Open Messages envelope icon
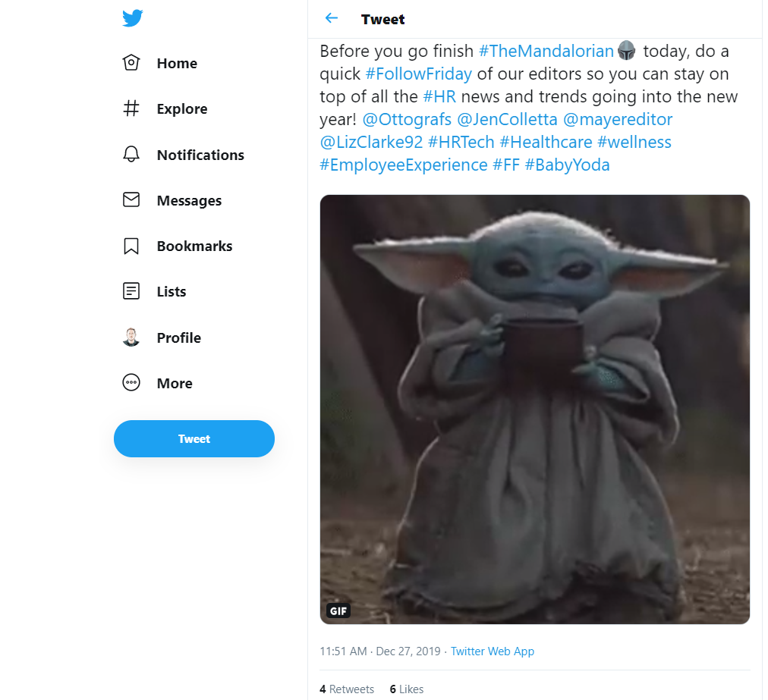This screenshot has width=768, height=700. click(x=131, y=200)
